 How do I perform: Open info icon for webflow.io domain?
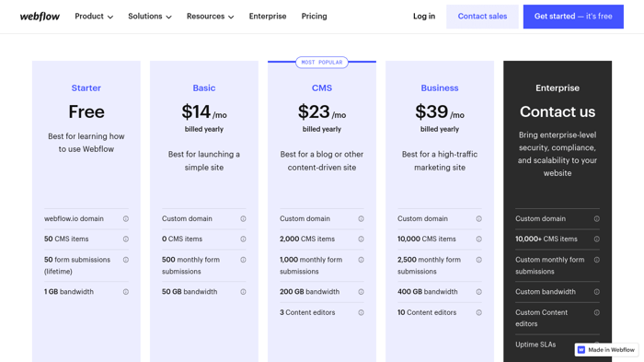126,219
